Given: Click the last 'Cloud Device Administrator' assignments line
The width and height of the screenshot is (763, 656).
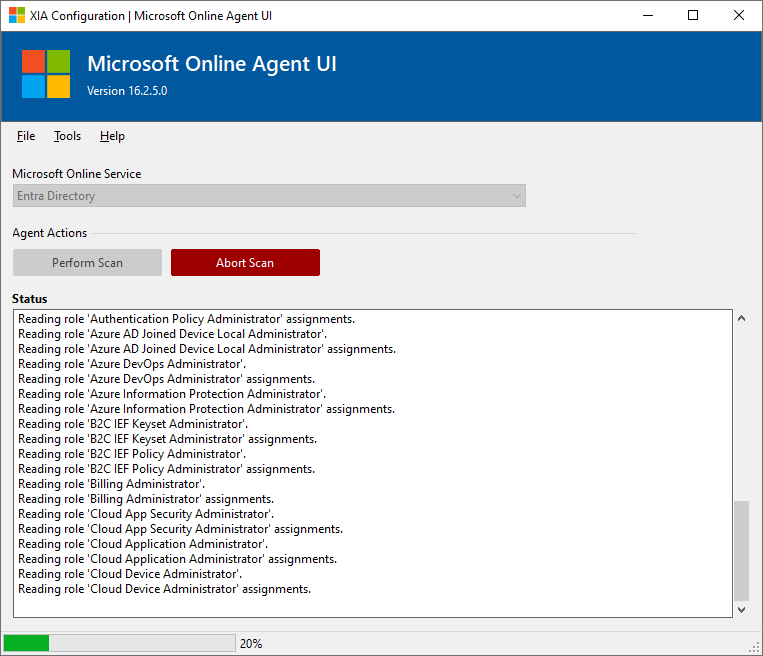Looking at the screenshot, I should 165,589.
